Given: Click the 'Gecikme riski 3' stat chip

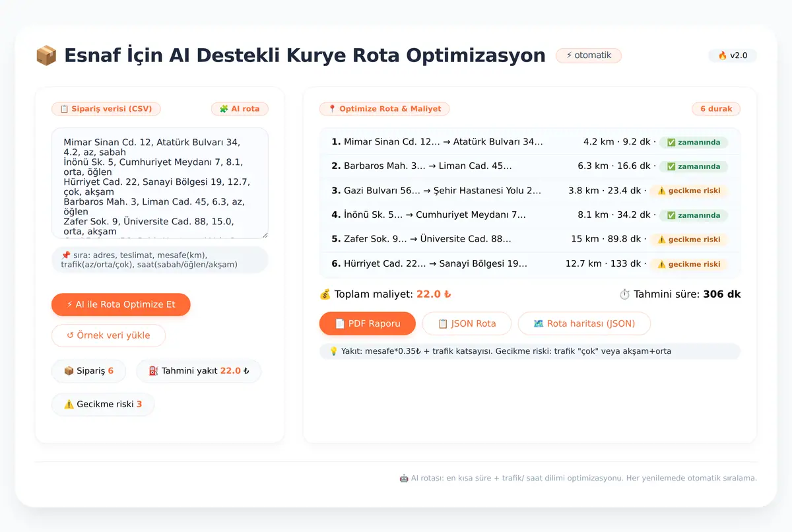Looking at the screenshot, I should pos(103,404).
